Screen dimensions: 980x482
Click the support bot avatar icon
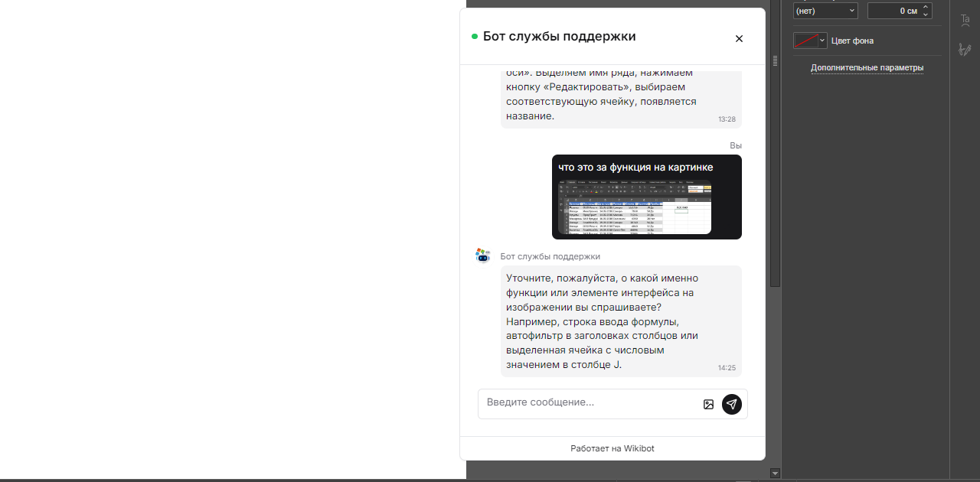[482, 256]
